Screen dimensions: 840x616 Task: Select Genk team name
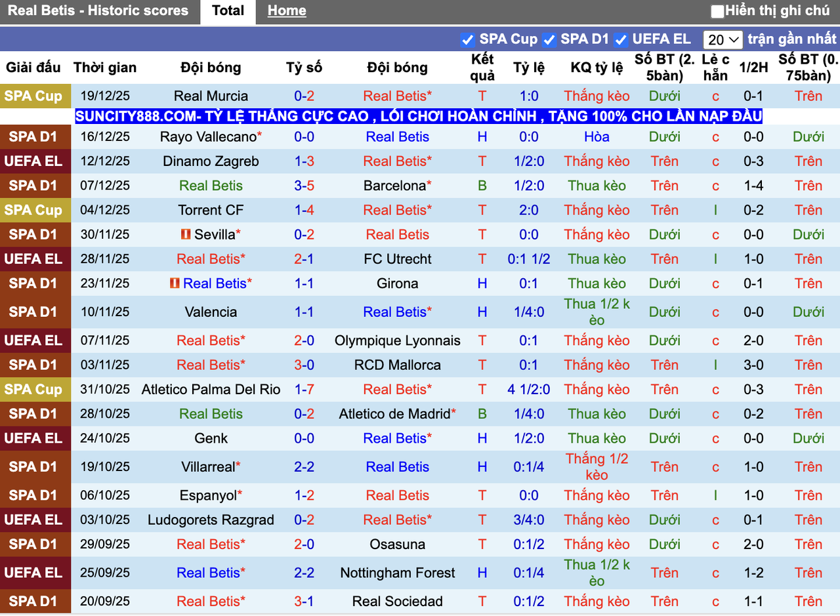(x=211, y=438)
